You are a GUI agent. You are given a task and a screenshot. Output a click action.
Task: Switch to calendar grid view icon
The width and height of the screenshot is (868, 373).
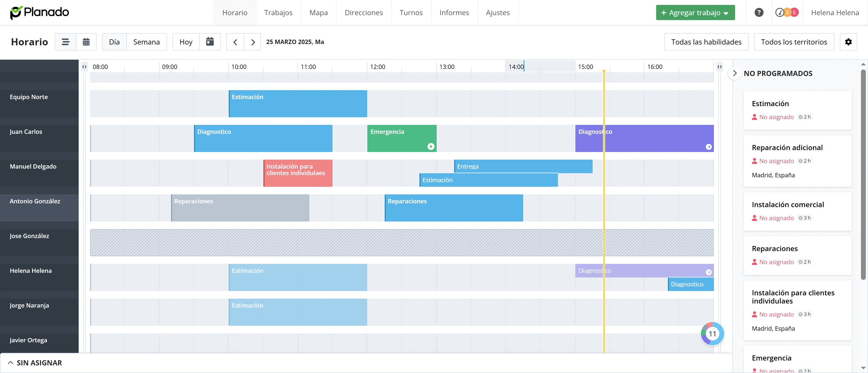pyautogui.click(x=86, y=42)
